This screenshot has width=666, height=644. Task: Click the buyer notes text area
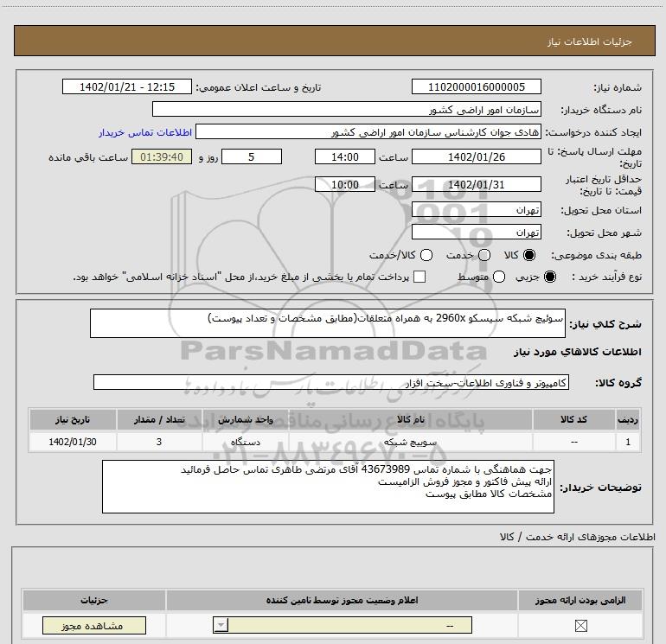(328, 487)
